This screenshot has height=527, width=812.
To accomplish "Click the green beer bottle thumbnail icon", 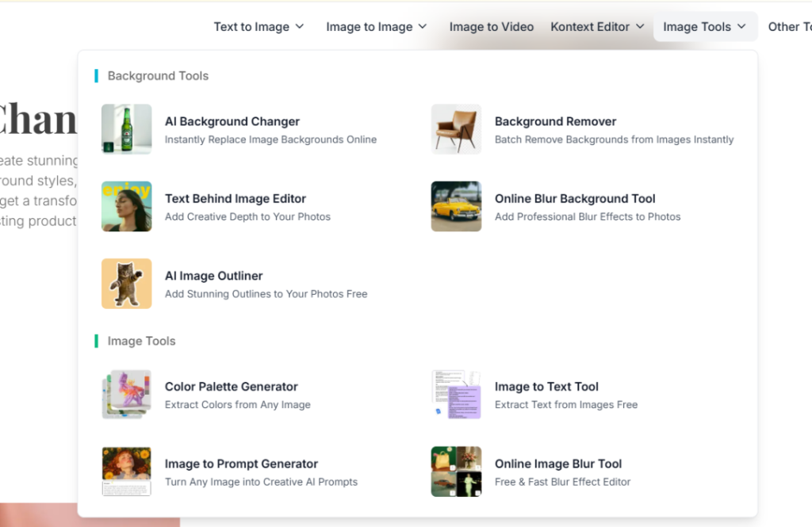I will [126, 129].
